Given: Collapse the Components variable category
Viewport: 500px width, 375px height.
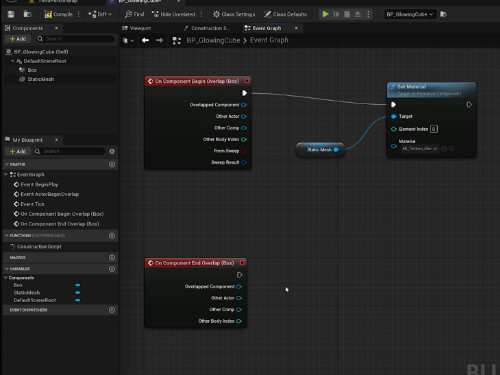Looking at the screenshot, I should (x=6, y=278).
